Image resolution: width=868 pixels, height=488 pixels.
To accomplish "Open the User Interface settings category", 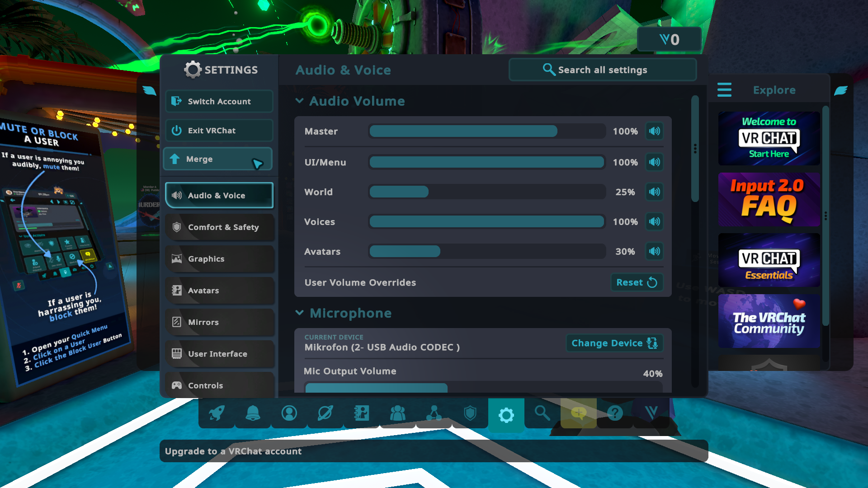I will coord(220,354).
